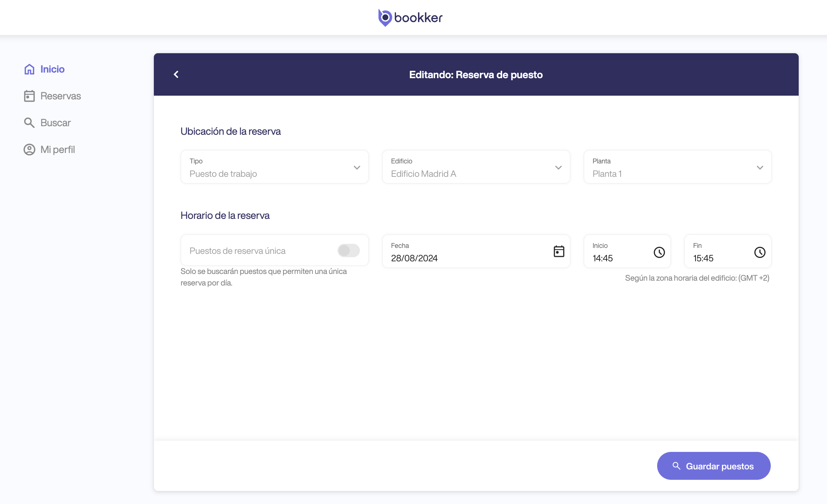Click the magnifier icon beside Buscar
827x504 pixels.
[x=29, y=123]
